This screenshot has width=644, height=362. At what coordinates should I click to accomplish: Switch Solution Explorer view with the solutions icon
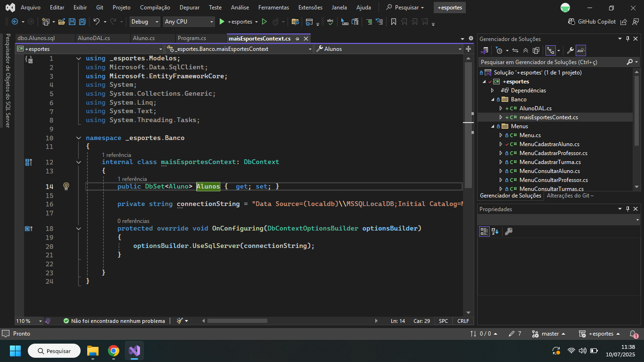[x=484, y=50]
